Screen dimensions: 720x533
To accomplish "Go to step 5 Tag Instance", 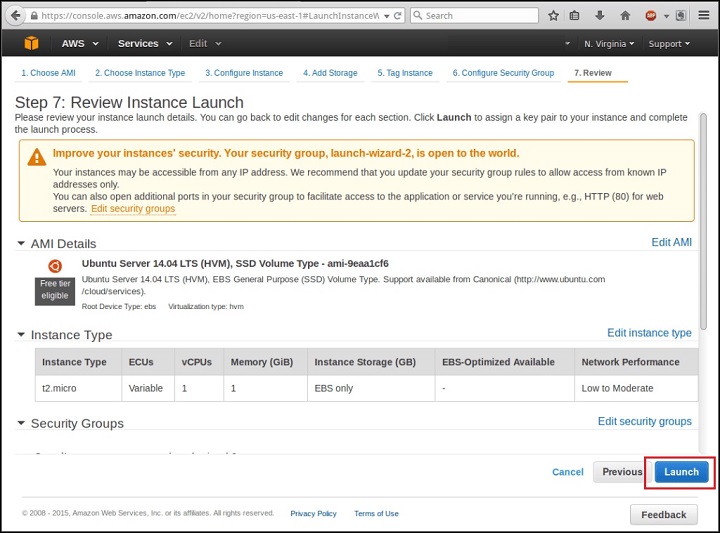I will (x=405, y=73).
